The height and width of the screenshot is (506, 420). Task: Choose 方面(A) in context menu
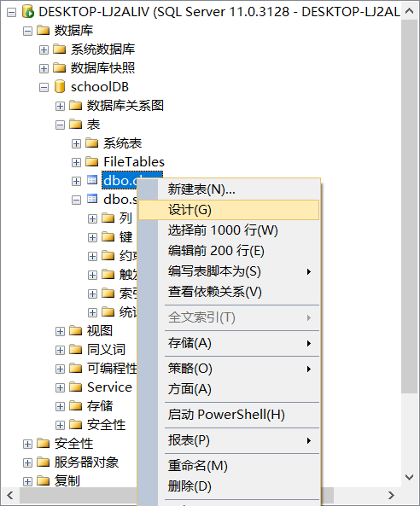(x=229, y=389)
